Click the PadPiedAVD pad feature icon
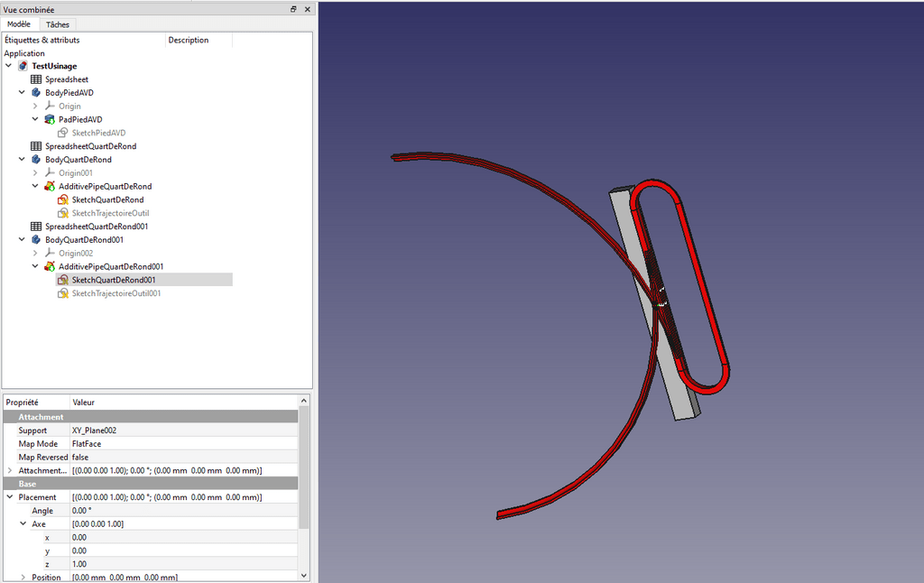This screenshot has height=583, width=924. [50, 119]
